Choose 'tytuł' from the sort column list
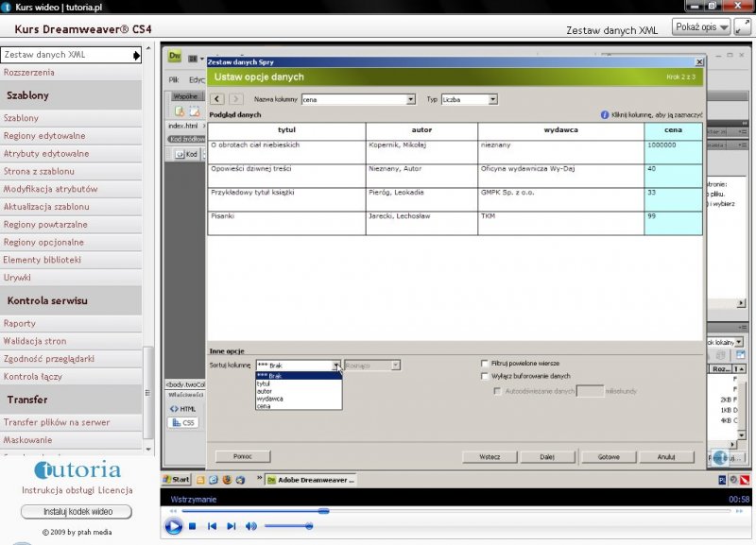Viewport: 756px width, 545px height. click(x=264, y=383)
